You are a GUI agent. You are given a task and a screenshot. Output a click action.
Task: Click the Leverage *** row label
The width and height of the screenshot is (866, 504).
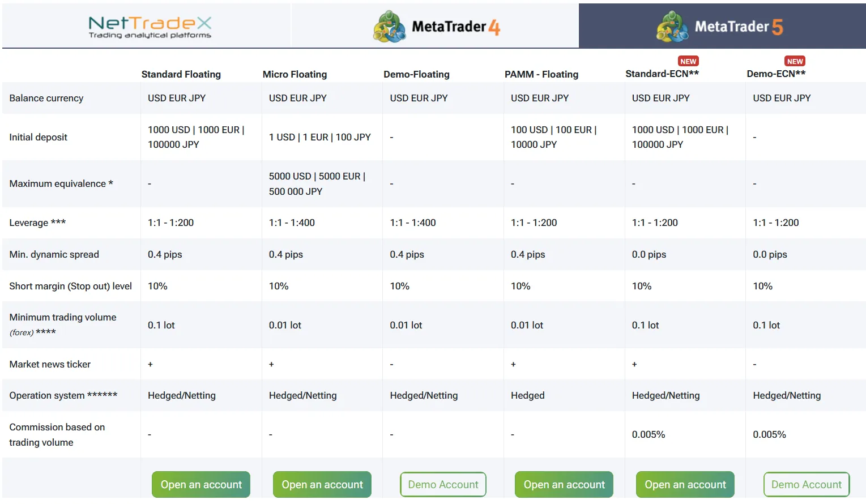37,223
